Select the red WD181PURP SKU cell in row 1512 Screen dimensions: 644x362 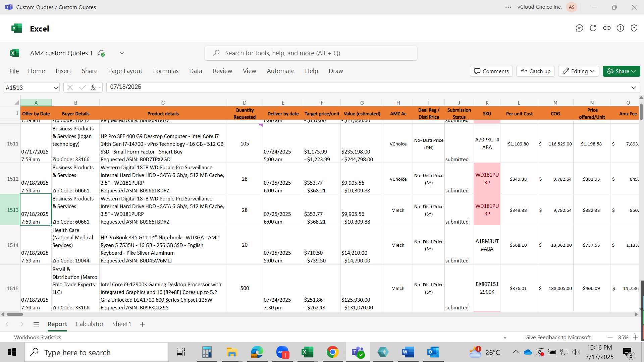487,179
